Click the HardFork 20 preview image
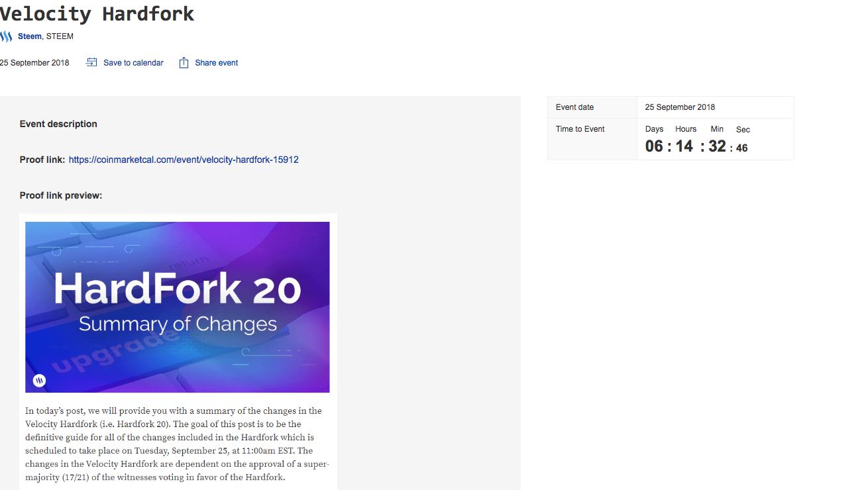 pos(178,307)
